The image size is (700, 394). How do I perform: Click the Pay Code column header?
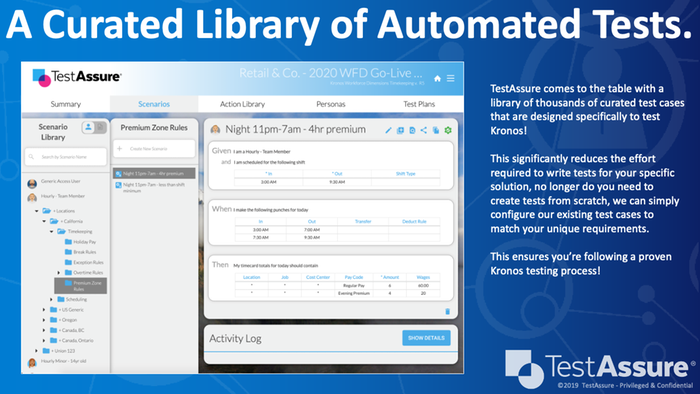(x=354, y=277)
